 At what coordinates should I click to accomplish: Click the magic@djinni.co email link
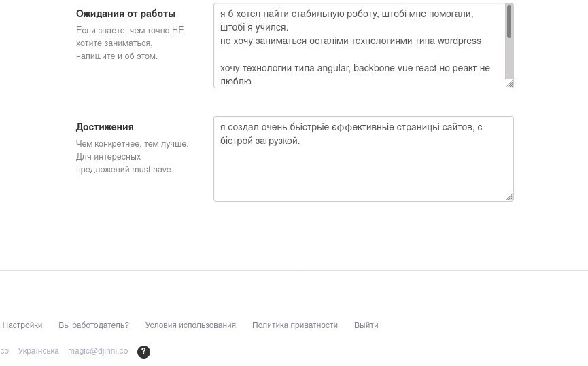click(x=98, y=351)
